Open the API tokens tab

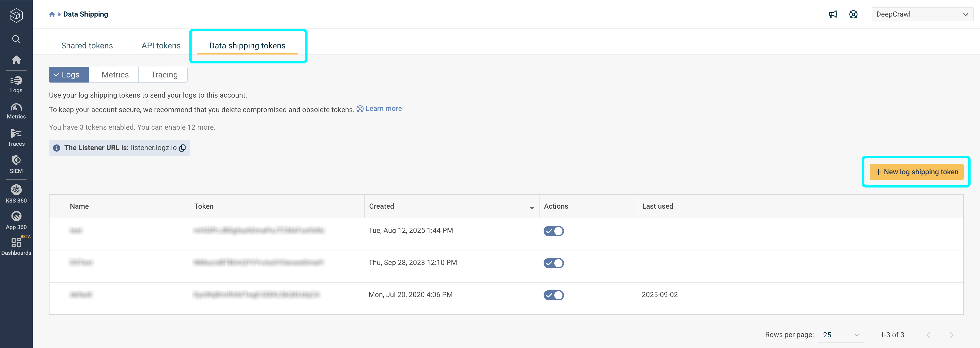pos(161,45)
